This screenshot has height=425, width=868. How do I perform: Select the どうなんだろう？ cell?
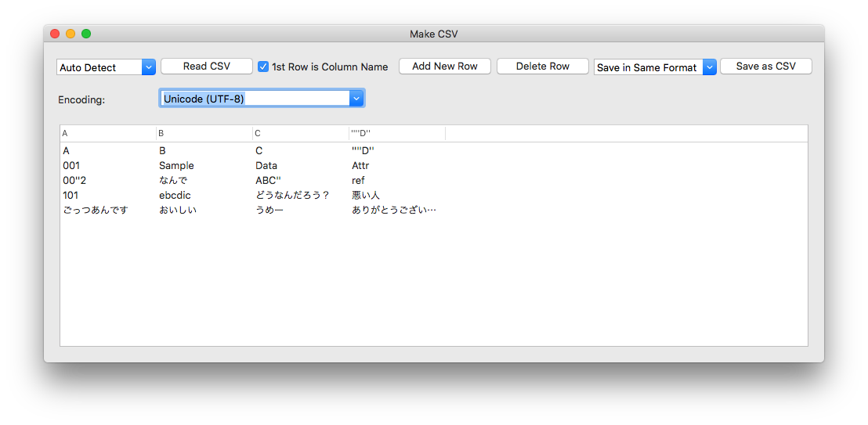[292, 196]
